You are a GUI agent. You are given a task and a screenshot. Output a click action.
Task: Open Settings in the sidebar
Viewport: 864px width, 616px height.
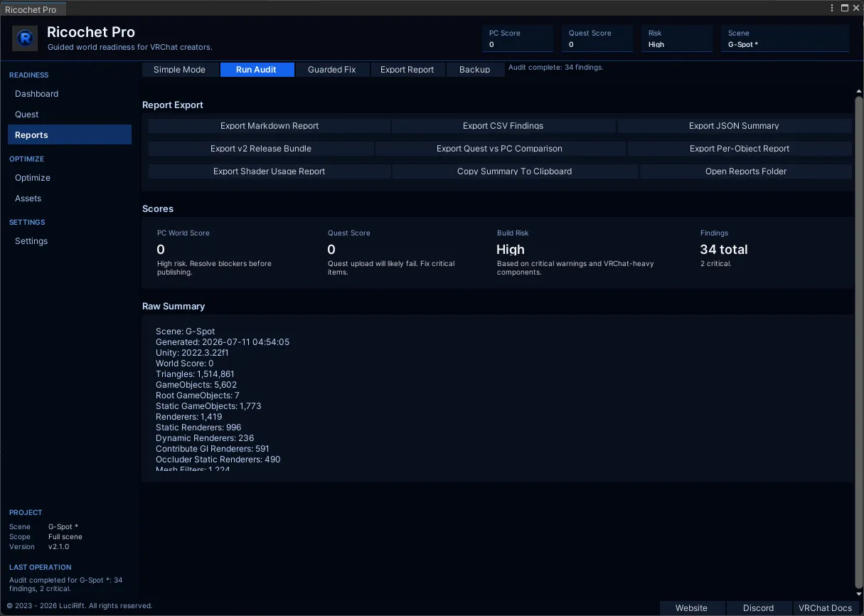(69, 241)
